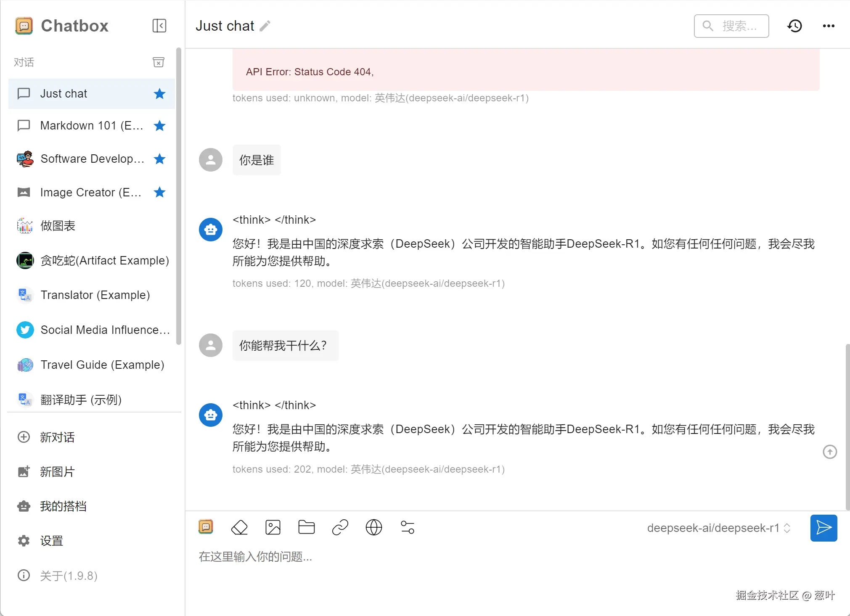The height and width of the screenshot is (616, 850).
Task: Toggle star on Image Creator conversation
Action: coord(159,192)
